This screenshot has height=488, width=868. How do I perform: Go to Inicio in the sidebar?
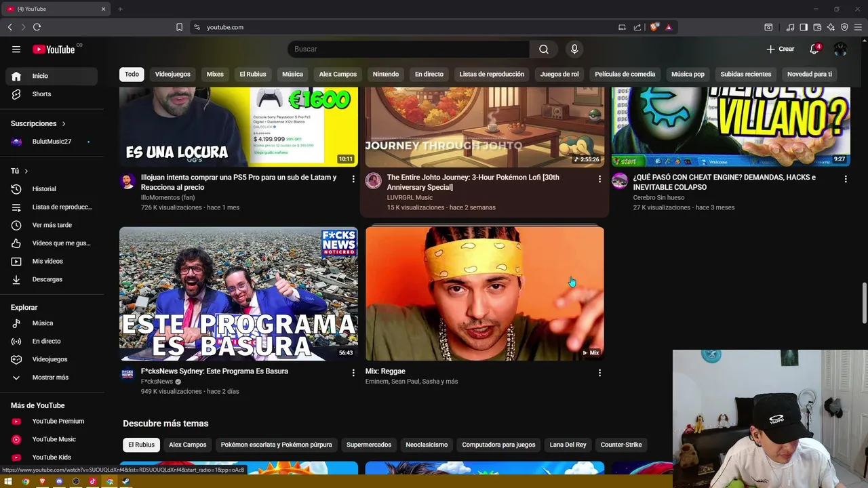tap(52, 76)
